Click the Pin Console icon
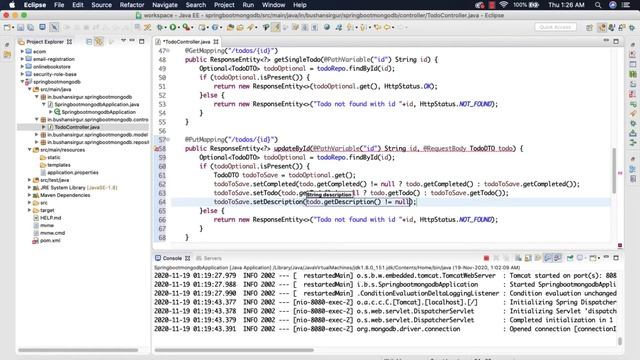 pos(570,258)
